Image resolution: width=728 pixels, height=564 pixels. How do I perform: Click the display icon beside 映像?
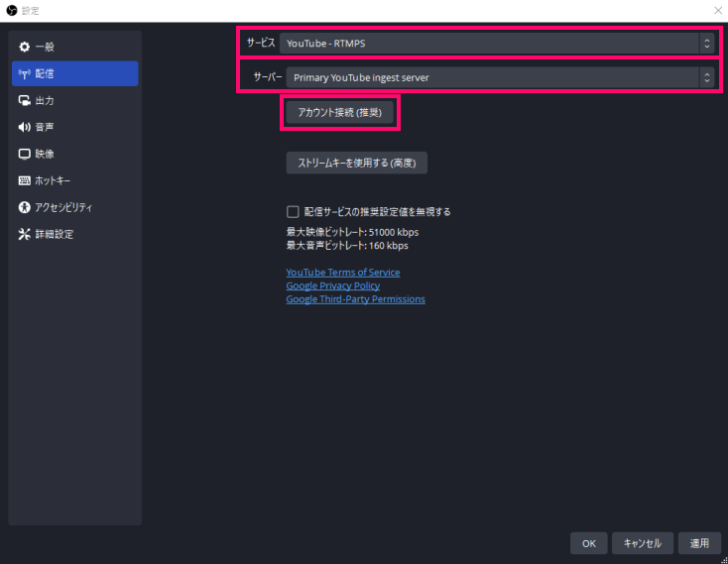point(24,154)
